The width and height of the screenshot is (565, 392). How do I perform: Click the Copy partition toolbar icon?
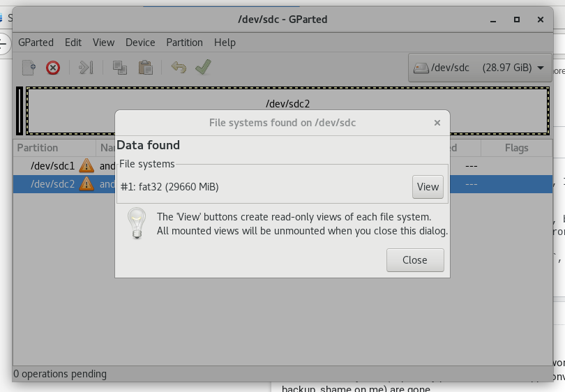[120, 68]
